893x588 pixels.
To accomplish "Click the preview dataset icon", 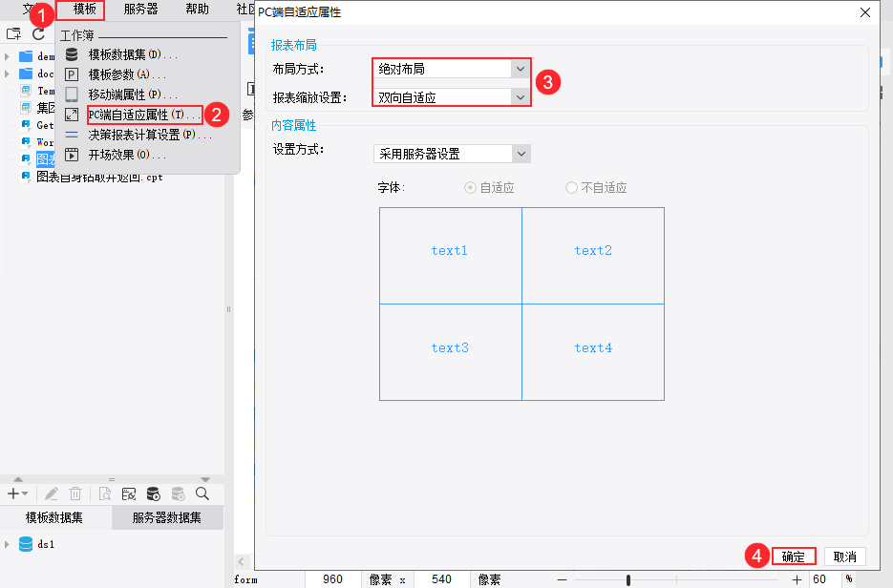I will click(105, 493).
